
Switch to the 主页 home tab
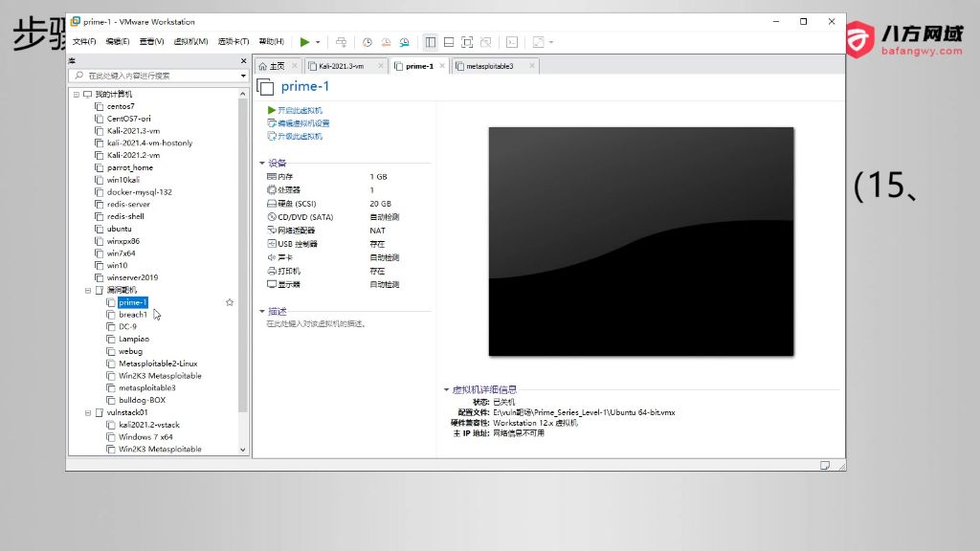tap(273, 66)
